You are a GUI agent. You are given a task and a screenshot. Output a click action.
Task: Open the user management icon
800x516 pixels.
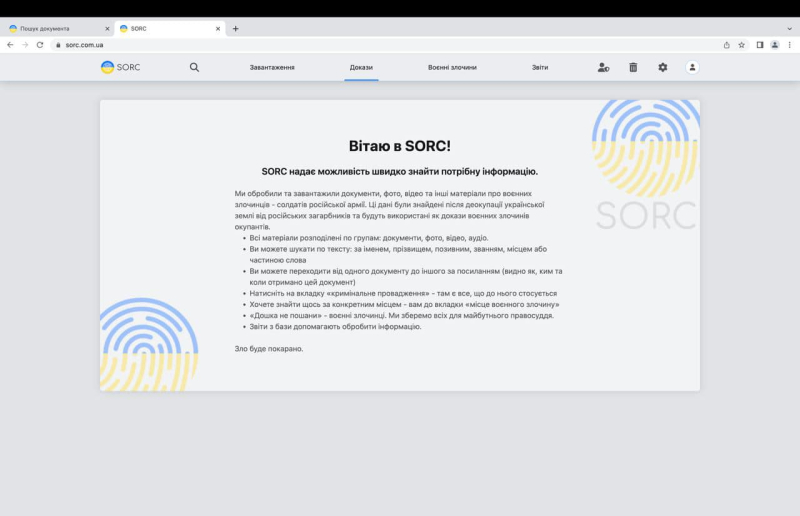pos(604,67)
